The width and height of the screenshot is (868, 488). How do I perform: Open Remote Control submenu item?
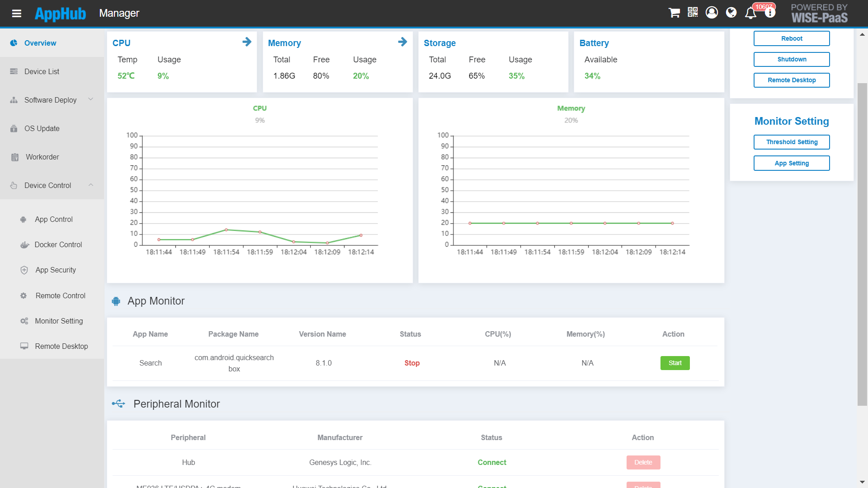pos(52,296)
